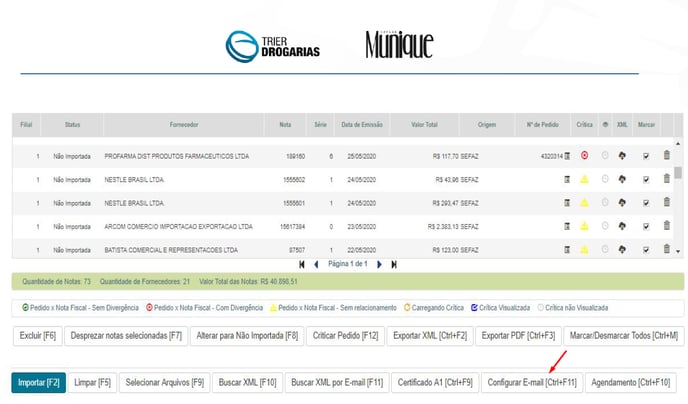Image resolution: width=688 pixels, height=404 pixels.
Task: Sort by the Nota column header
Action: (285, 125)
